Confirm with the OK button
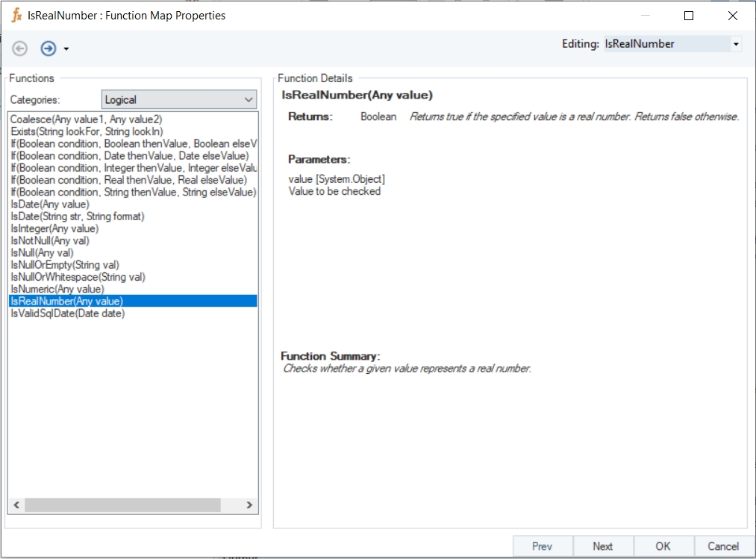756x559 pixels. click(x=663, y=546)
